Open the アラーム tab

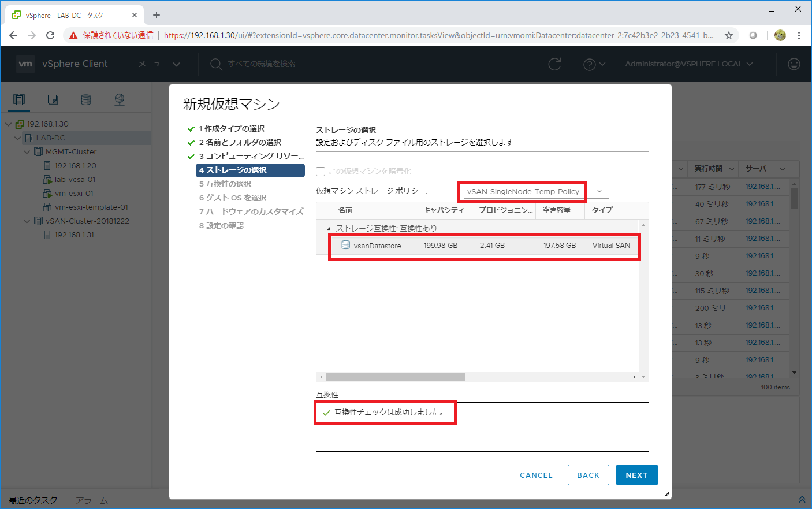click(x=91, y=500)
